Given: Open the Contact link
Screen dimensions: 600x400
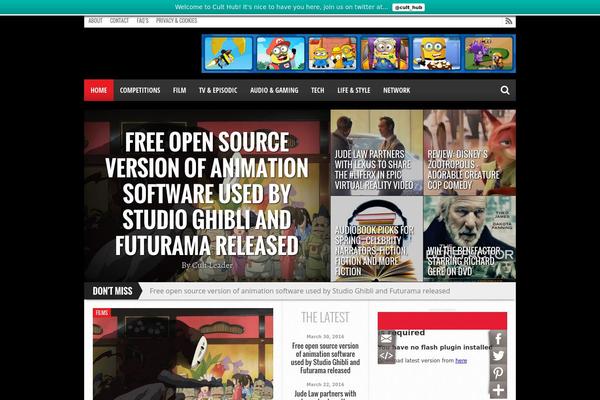Looking at the screenshot, I should pos(119,21).
